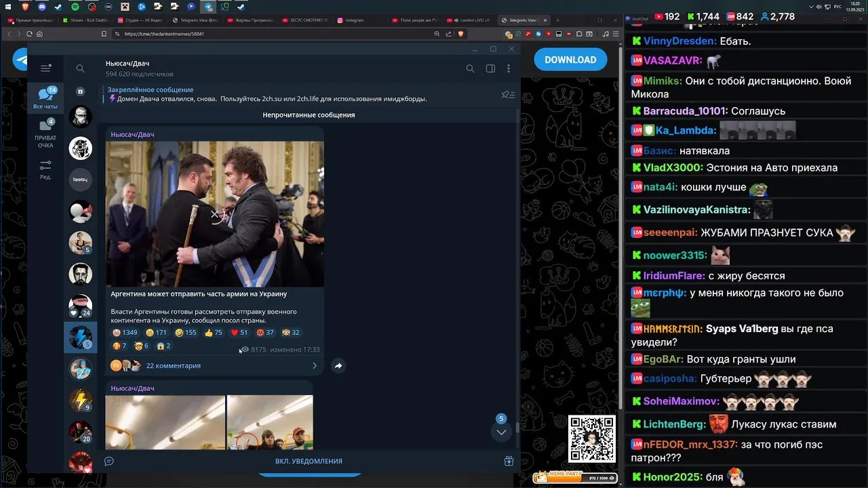
Task: Switch to the Instagram browser tab
Action: click(x=359, y=20)
